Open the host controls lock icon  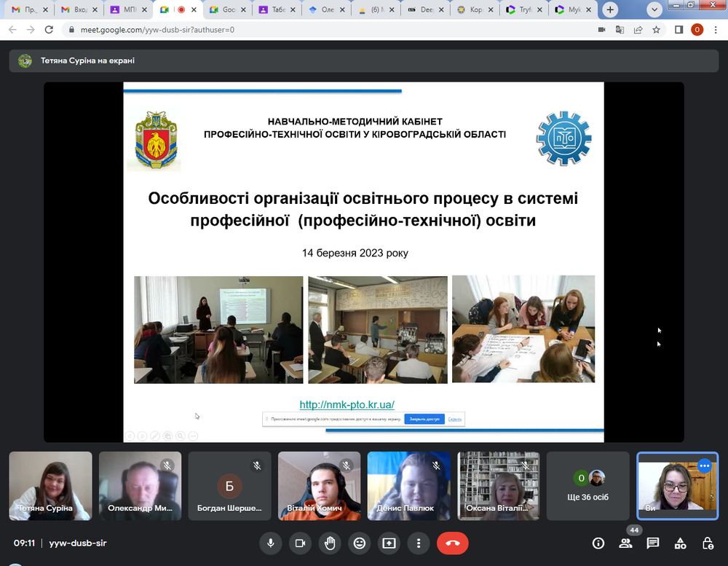tap(708, 543)
